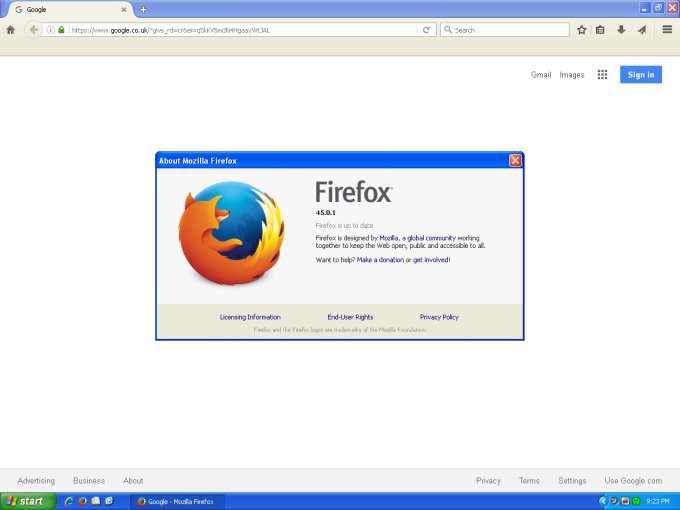
Task: Click the green tray icon
Action: click(636, 501)
